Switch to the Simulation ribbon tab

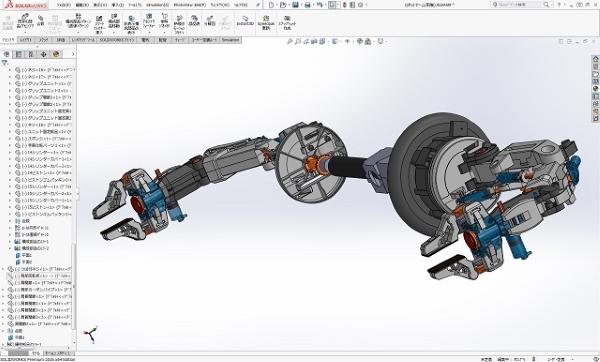point(230,40)
